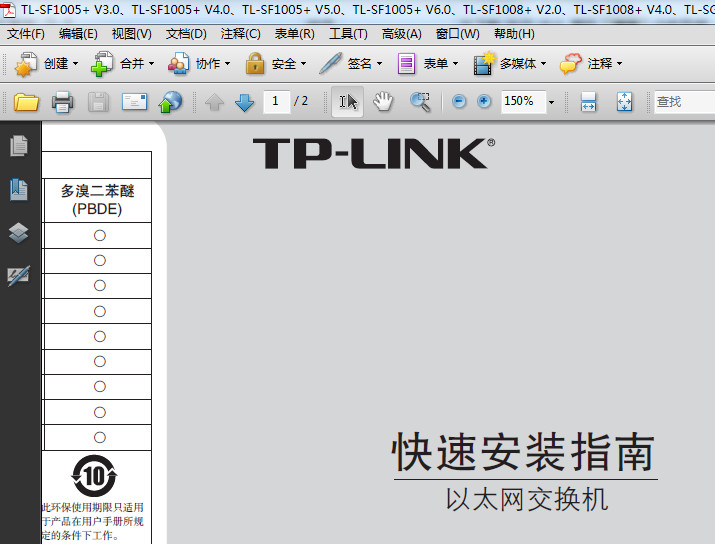Click the purple forms icon
This screenshot has height=544, width=715.
[406, 63]
